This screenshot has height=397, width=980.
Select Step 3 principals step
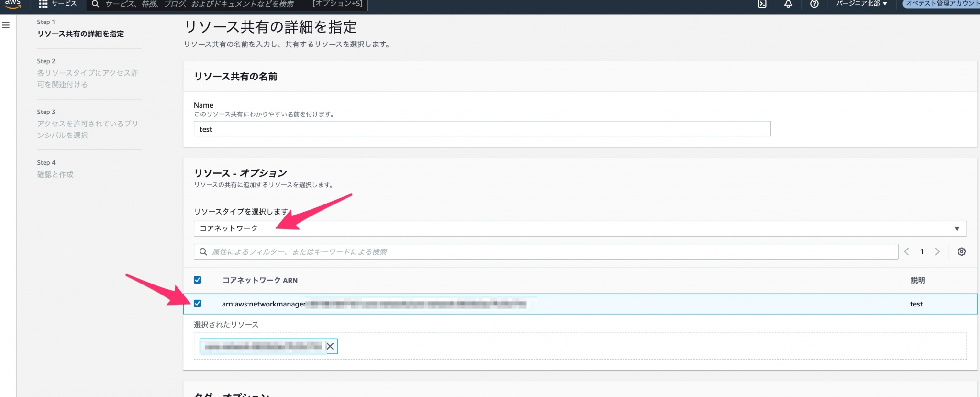(88, 129)
